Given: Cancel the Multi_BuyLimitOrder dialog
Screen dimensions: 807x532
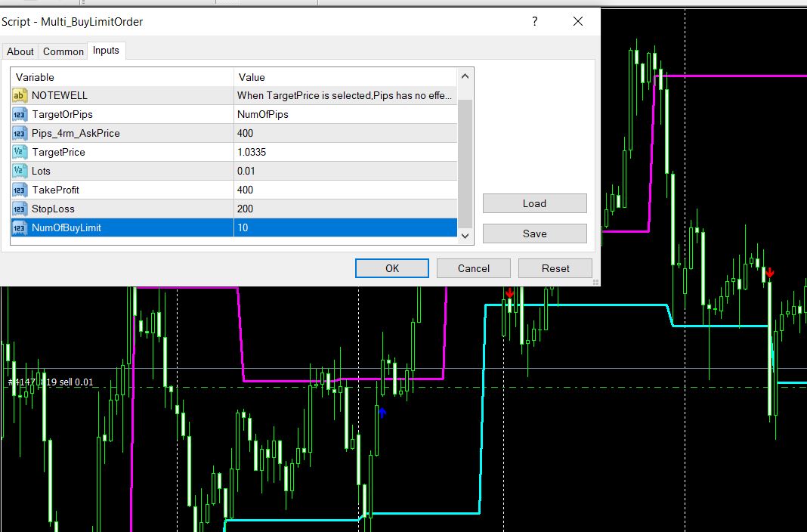Looking at the screenshot, I should pyautogui.click(x=473, y=268).
